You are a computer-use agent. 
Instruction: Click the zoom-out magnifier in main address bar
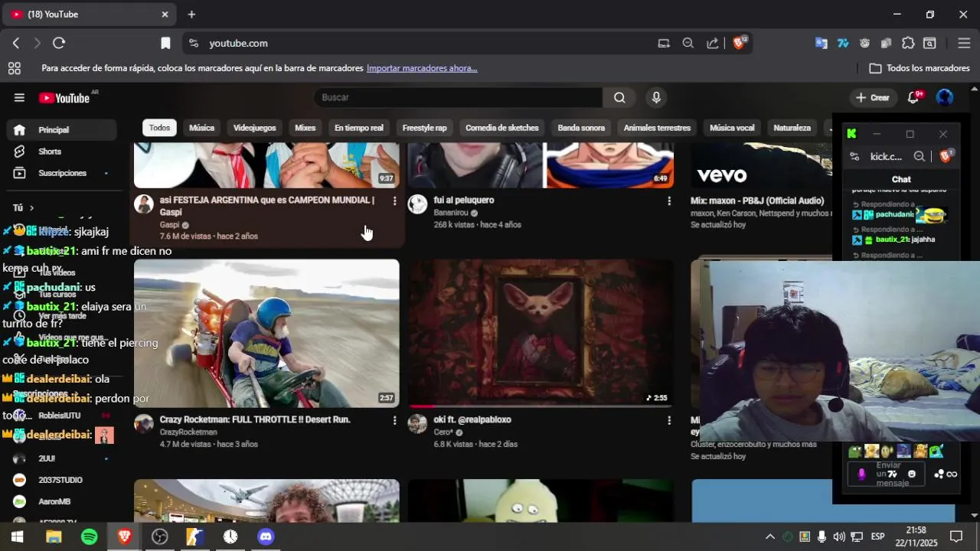point(688,43)
